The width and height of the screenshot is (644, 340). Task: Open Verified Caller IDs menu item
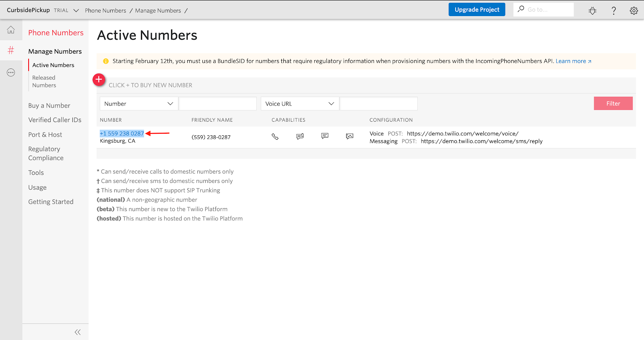[55, 120]
